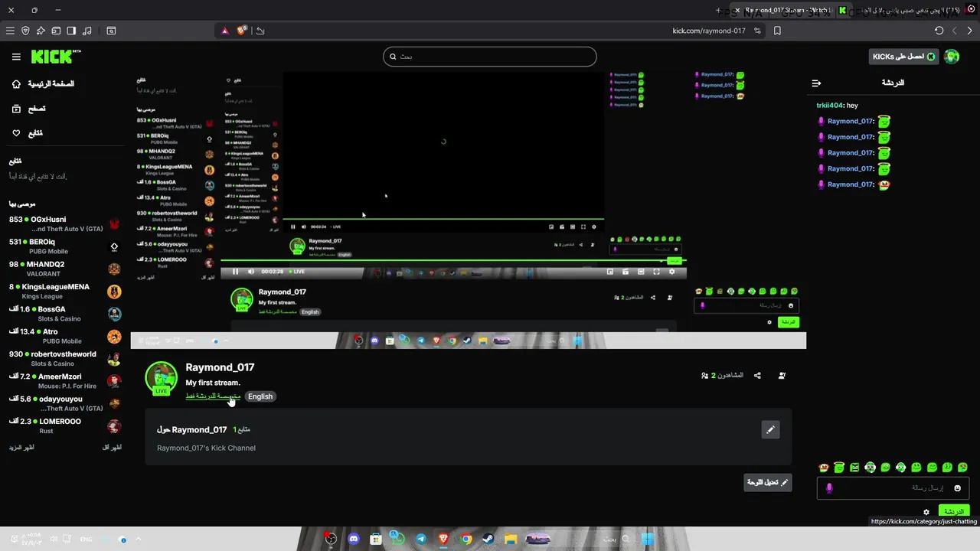The height and width of the screenshot is (551, 980).
Task: Open the Following sidebar item
Action: tap(27, 133)
